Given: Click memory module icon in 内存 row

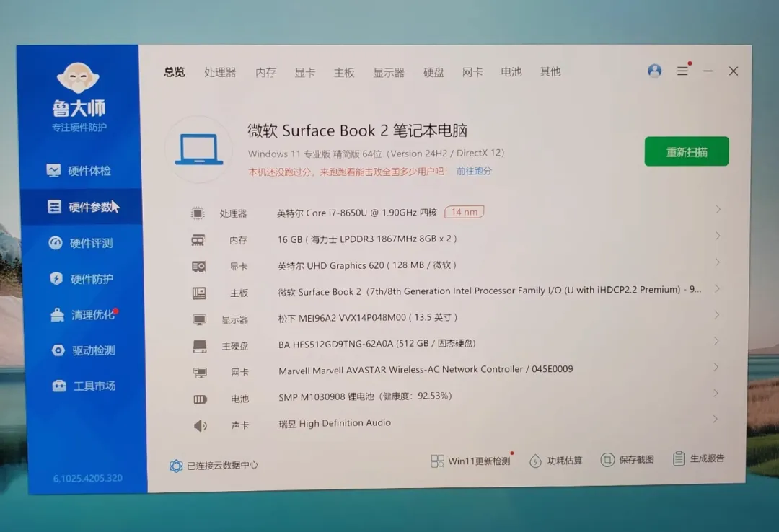Looking at the screenshot, I should pyautogui.click(x=198, y=241).
